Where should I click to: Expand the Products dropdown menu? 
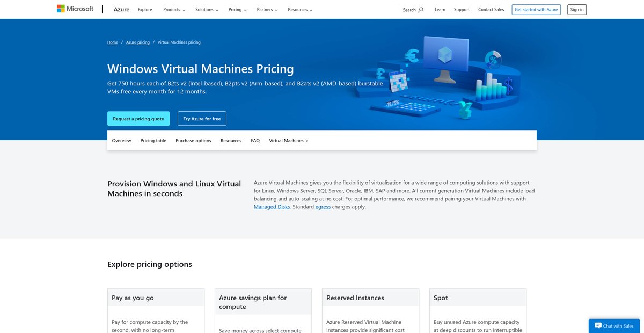click(x=174, y=10)
